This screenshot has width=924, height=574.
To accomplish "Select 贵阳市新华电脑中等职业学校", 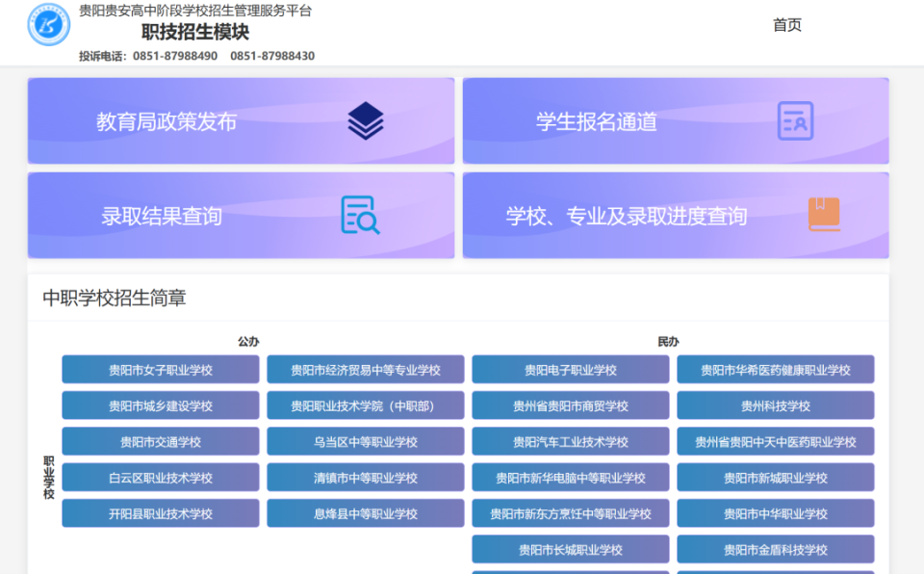I will point(571,478).
